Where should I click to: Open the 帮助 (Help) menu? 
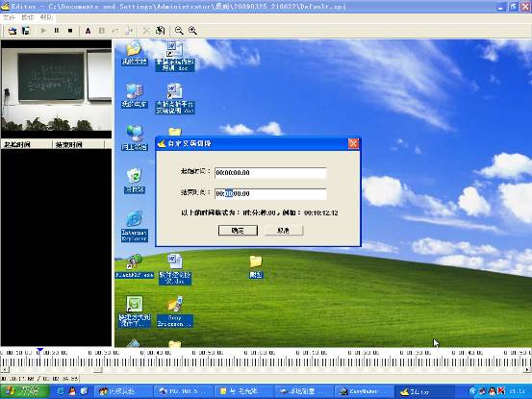point(46,17)
